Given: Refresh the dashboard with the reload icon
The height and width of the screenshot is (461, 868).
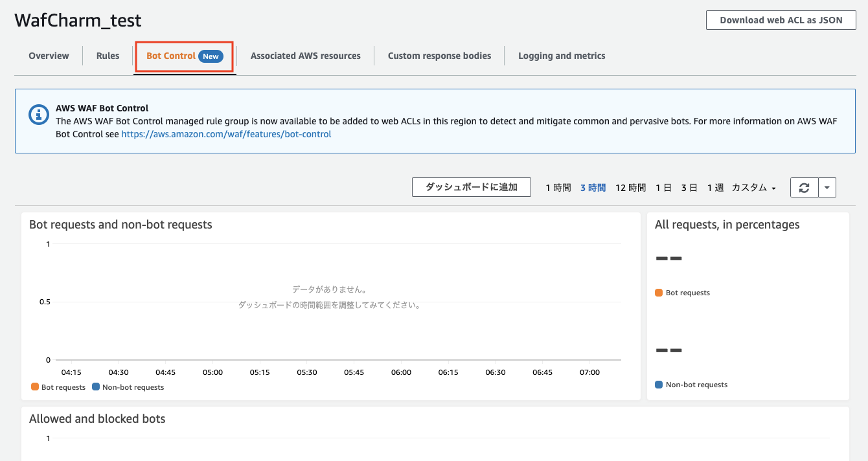Looking at the screenshot, I should [805, 188].
